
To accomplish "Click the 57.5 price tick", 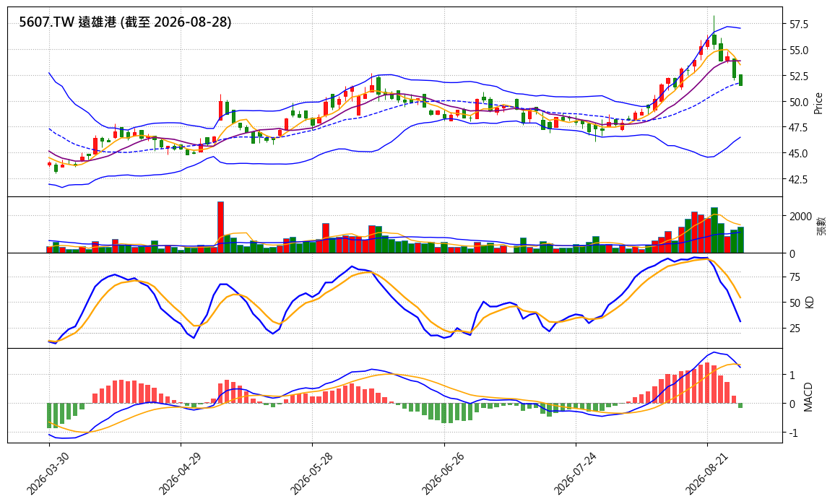I will [800, 25].
